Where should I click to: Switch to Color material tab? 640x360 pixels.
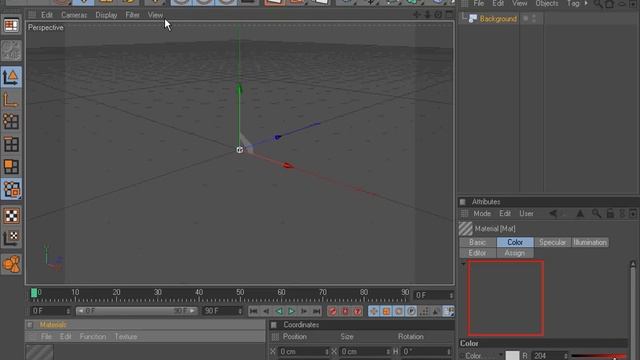point(515,242)
